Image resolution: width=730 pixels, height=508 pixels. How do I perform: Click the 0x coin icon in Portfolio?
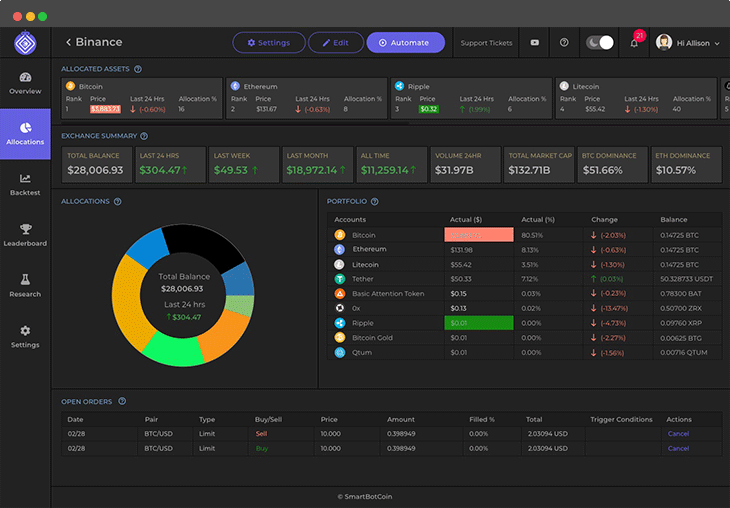coord(340,308)
